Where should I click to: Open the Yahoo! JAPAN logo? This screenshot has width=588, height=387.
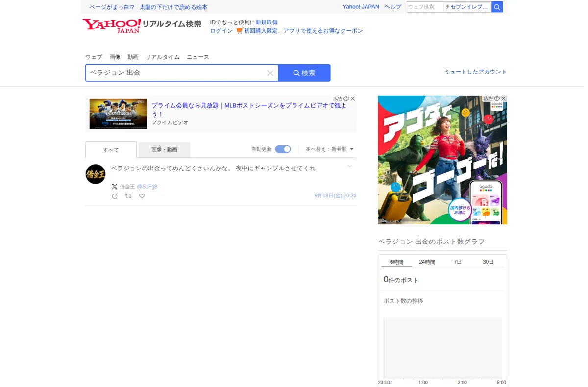click(111, 25)
